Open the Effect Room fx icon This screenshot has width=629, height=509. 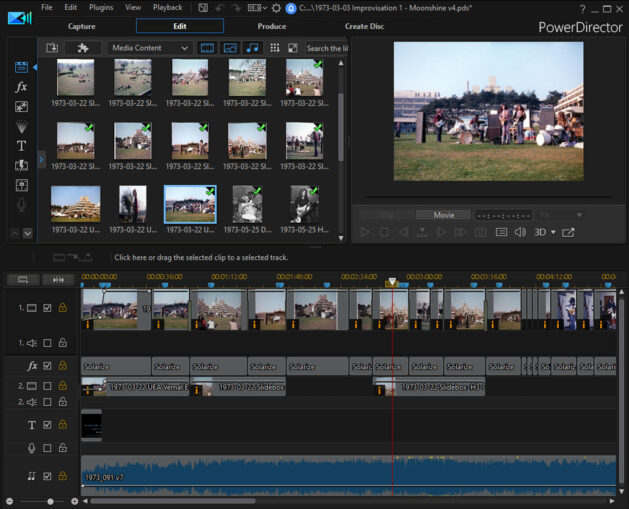pyautogui.click(x=21, y=87)
